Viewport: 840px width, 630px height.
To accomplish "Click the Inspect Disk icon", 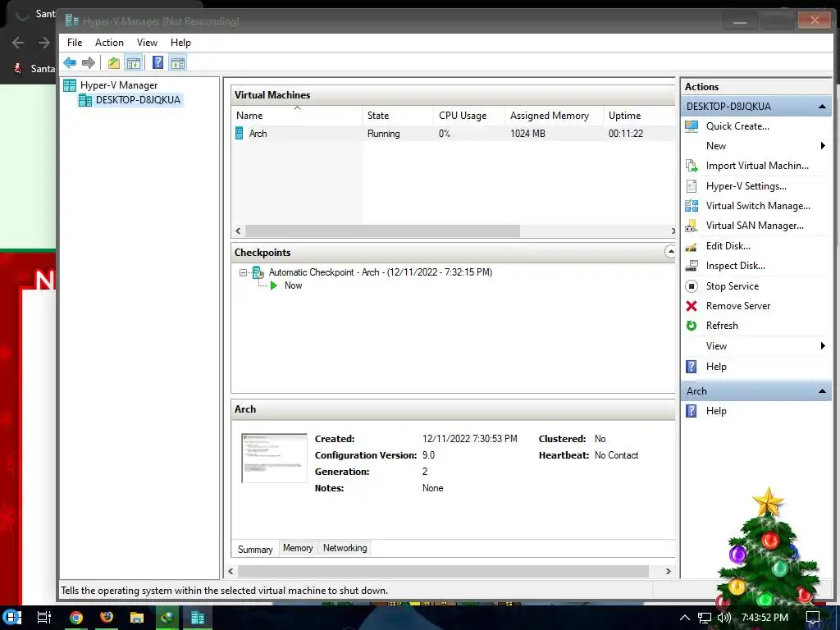I will [692, 266].
